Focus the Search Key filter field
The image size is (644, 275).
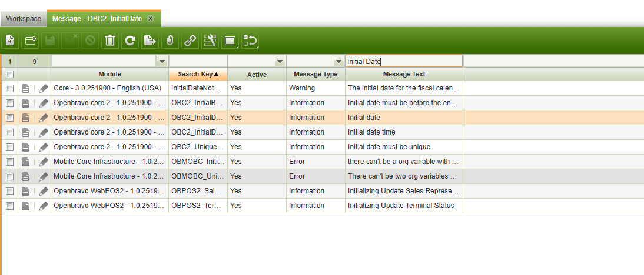pos(198,62)
